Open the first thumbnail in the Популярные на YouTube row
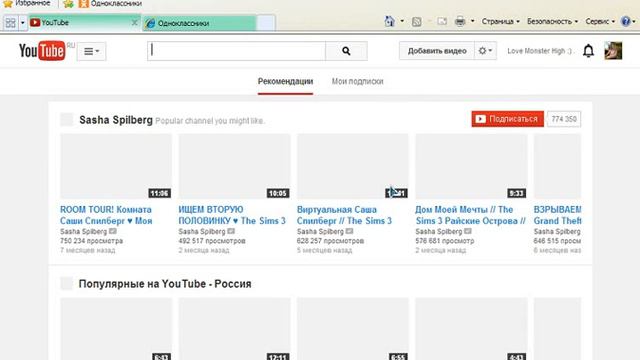 click(x=116, y=329)
